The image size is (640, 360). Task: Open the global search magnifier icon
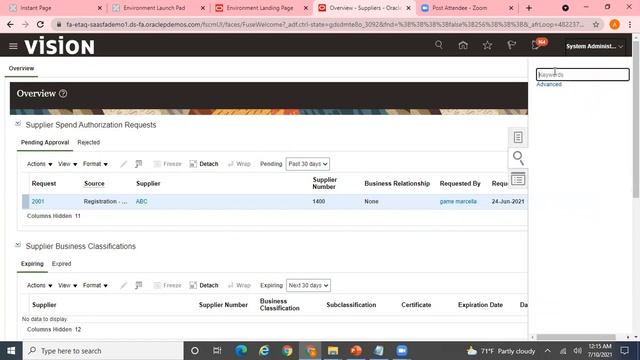click(x=439, y=45)
